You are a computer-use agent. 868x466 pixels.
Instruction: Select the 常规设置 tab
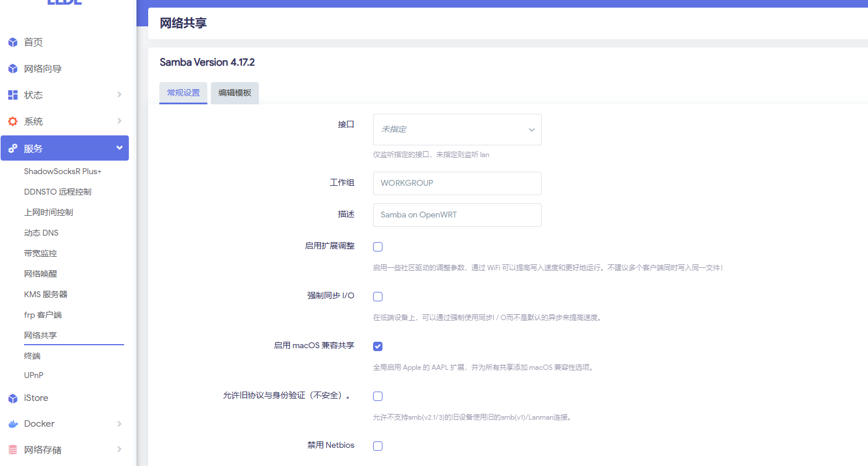pyautogui.click(x=183, y=93)
